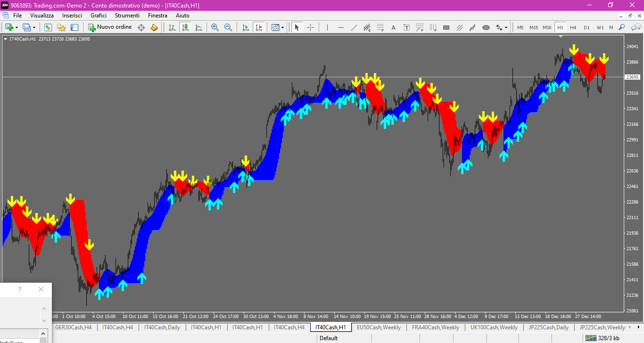Toggle the Navigator favorites star icon
The height and width of the screenshot is (343, 644).
point(61,27)
